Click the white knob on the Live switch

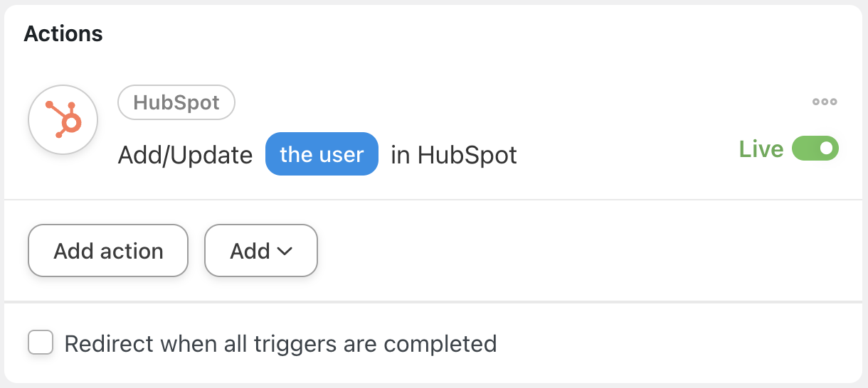[x=827, y=149]
